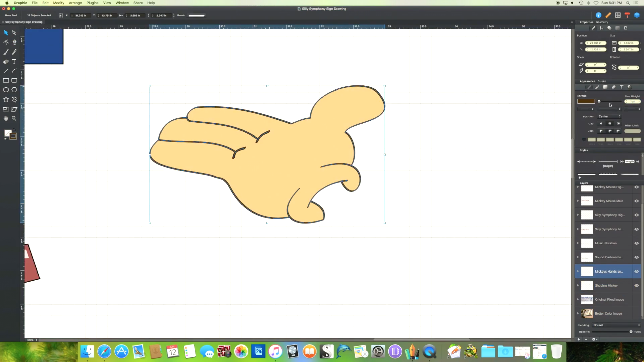644x362 pixels.
Task: Open the Arrange menu
Action: [x=75, y=3]
